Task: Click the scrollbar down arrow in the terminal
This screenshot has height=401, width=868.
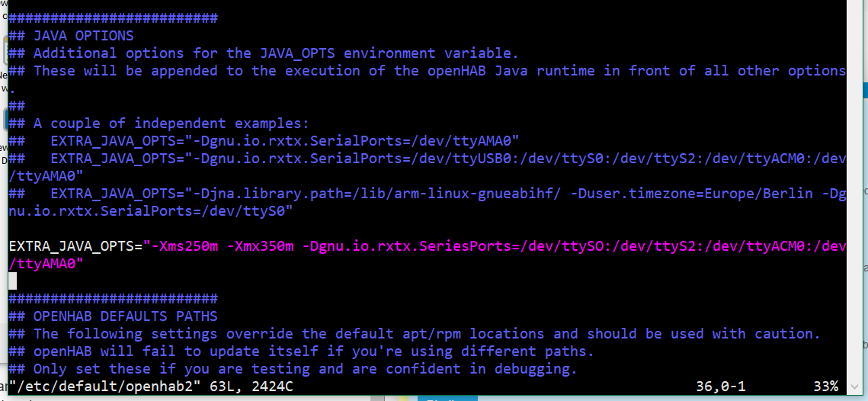Action: coord(856,387)
